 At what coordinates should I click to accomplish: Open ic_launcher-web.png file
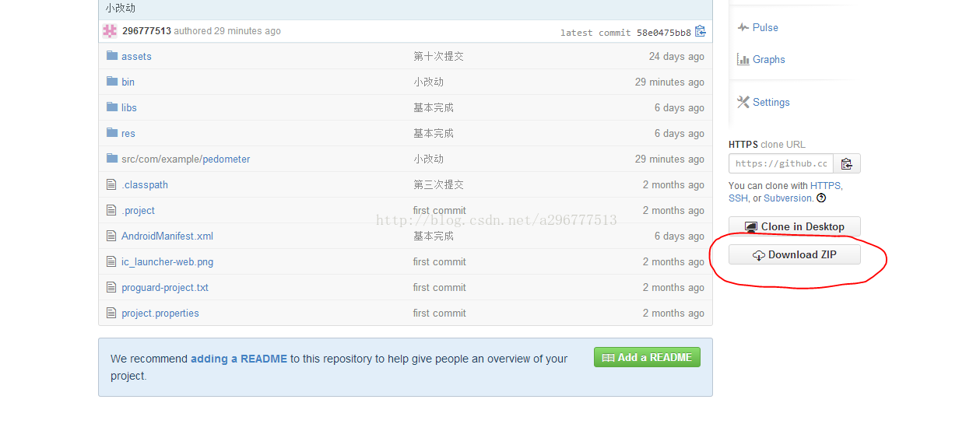tap(167, 261)
